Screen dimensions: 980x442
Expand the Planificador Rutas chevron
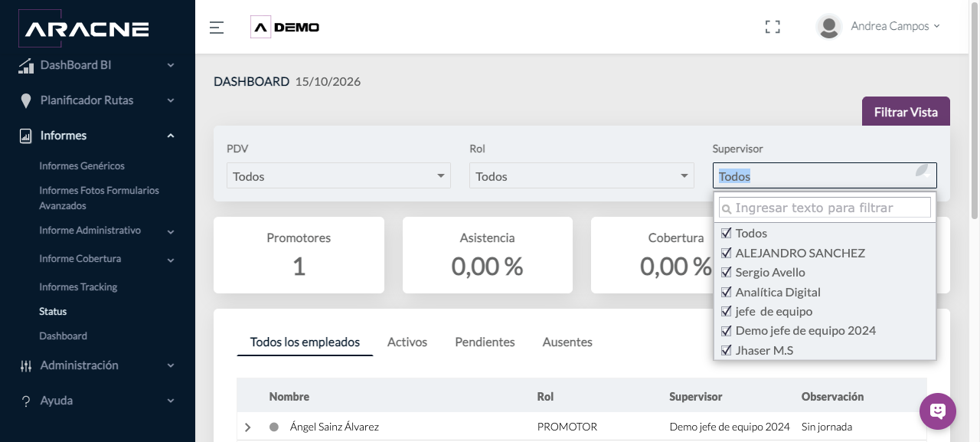pos(171,101)
